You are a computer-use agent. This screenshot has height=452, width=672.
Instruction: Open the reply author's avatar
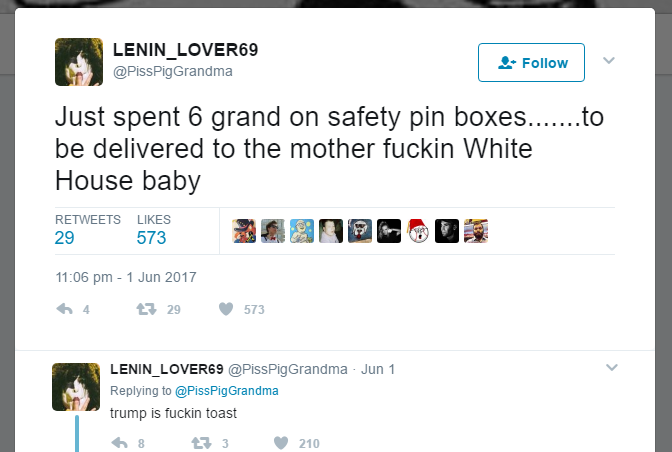tap(76, 387)
